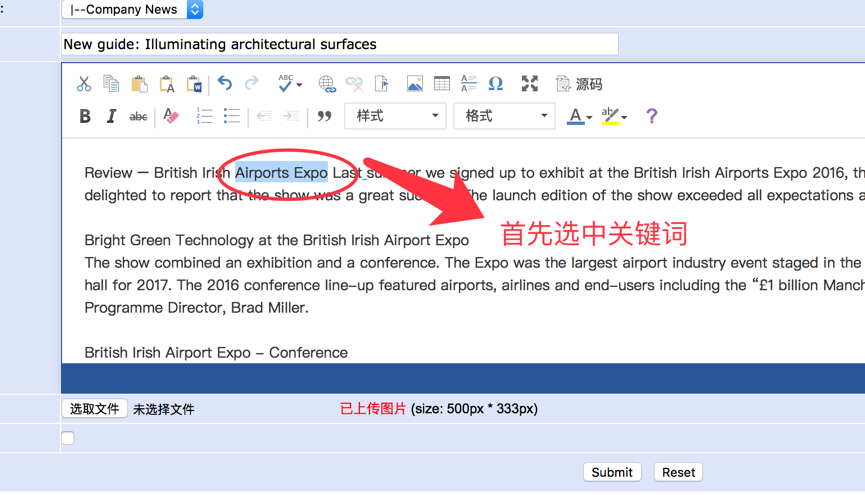865x495 pixels.
Task: Open the spell check dropdown arrow
Action: click(300, 85)
